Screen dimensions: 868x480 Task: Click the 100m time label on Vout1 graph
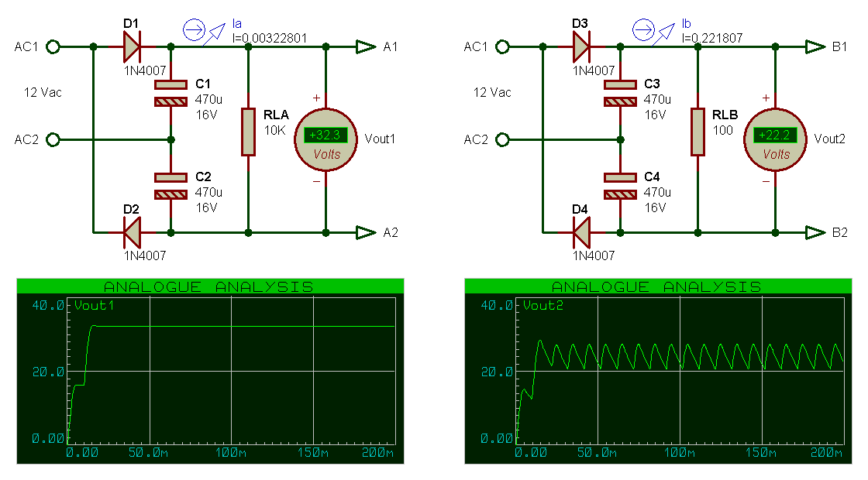(231, 453)
